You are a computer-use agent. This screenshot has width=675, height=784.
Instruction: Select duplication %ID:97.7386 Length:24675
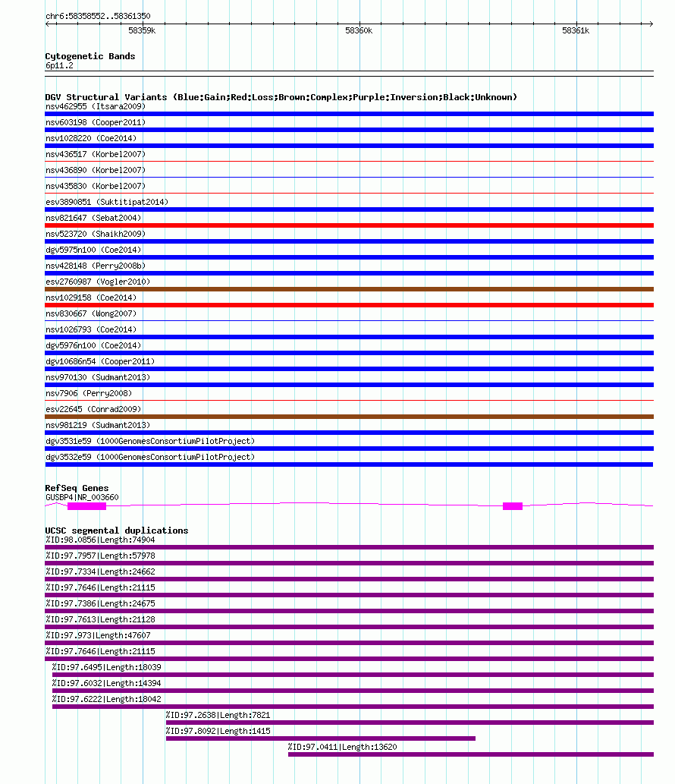click(x=100, y=604)
